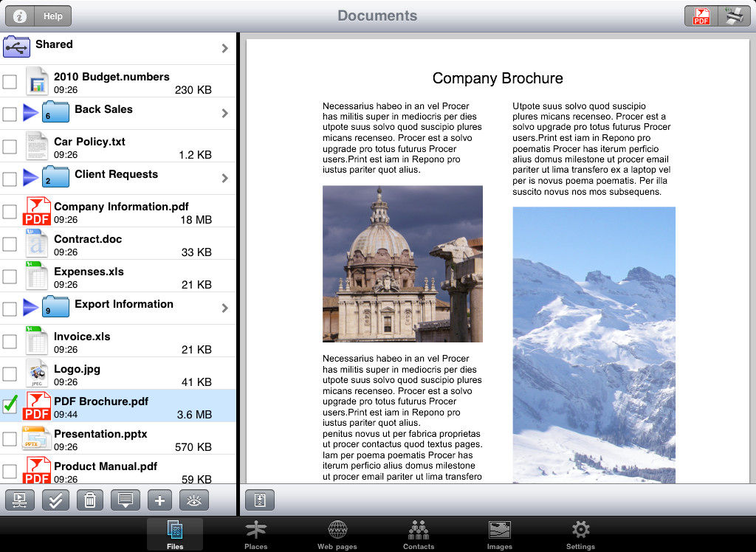Expand the Shared row chevron

pos(224,48)
